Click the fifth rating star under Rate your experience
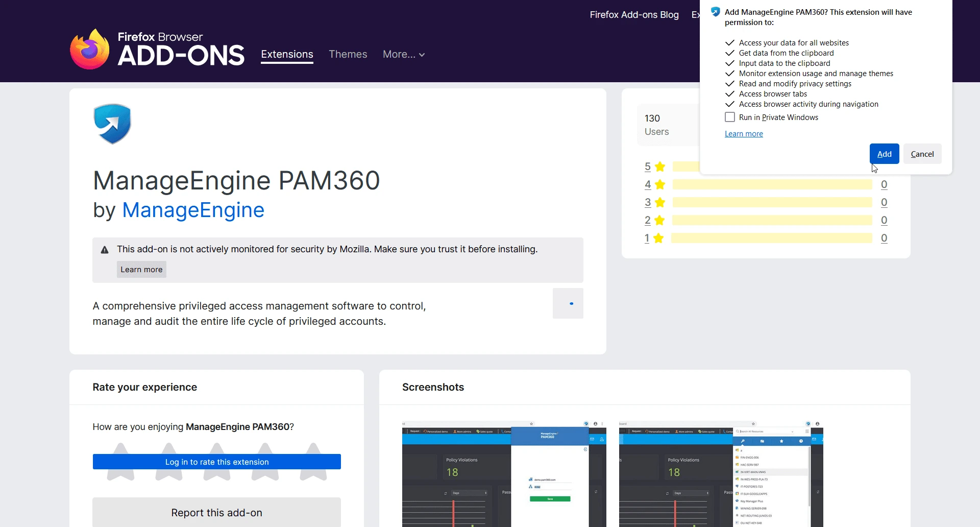 (x=313, y=462)
